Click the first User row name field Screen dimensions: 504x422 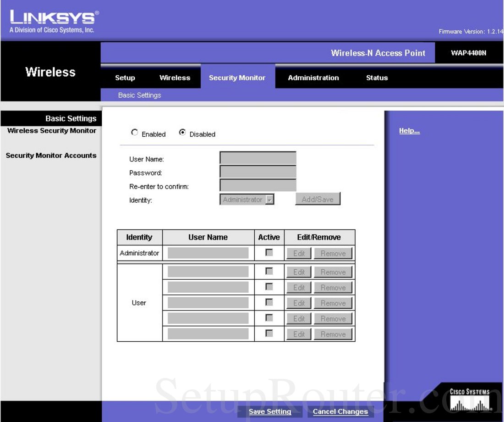pyautogui.click(x=208, y=272)
